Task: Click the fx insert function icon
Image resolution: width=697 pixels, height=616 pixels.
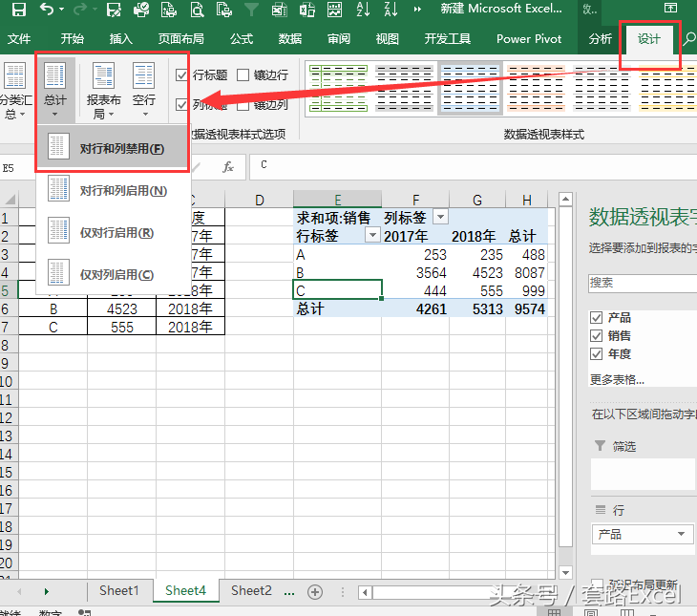Action: click(x=228, y=167)
